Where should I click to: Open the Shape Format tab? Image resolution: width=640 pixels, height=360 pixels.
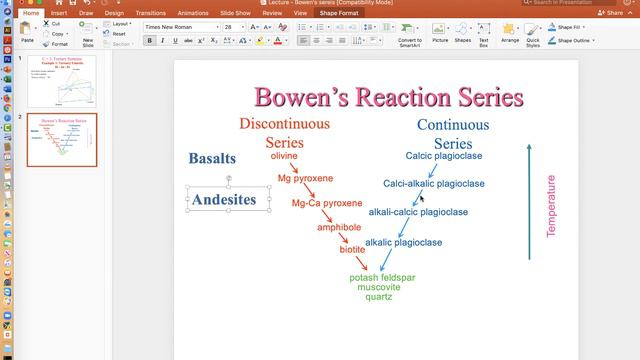339,13
